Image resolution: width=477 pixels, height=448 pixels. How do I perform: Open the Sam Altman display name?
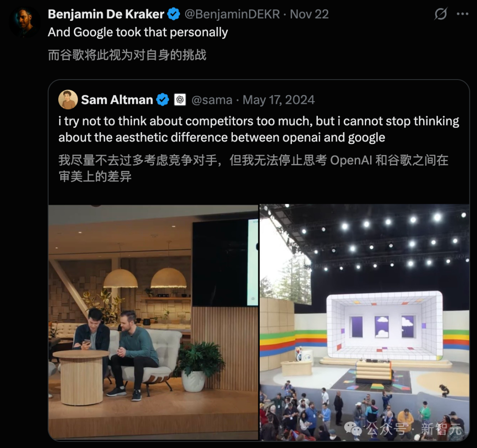pos(117,100)
